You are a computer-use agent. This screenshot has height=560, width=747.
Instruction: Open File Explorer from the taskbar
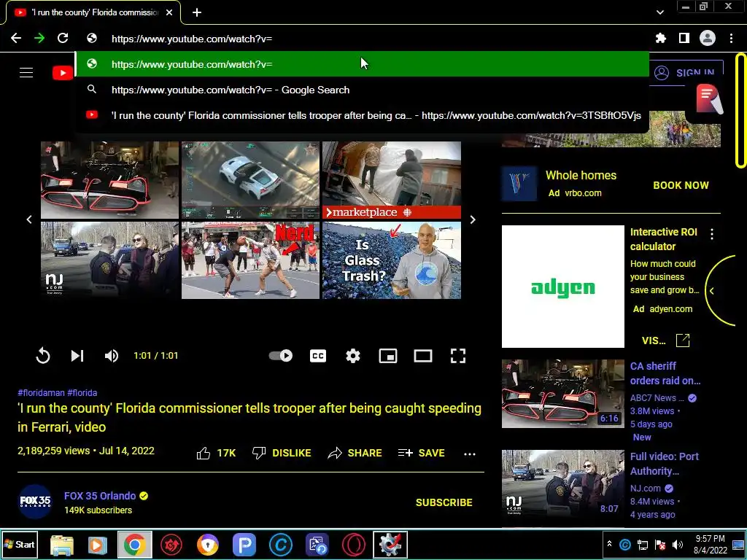click(x=62, y=545)
